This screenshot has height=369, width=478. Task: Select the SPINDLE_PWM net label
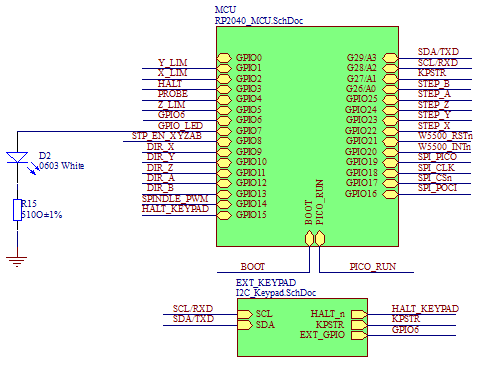[x=175, y=199]
